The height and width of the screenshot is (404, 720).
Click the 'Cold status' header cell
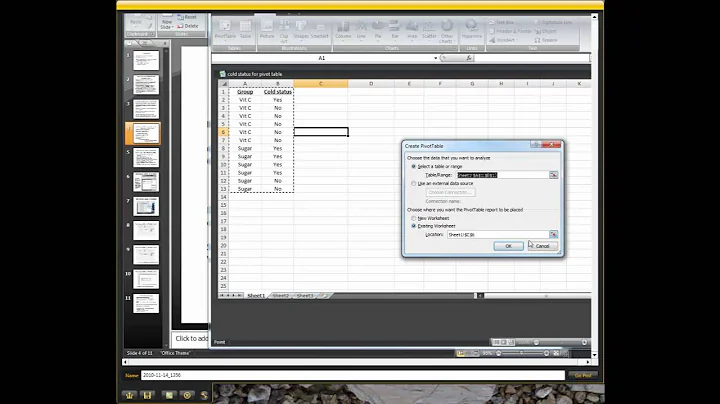(277, 92)
